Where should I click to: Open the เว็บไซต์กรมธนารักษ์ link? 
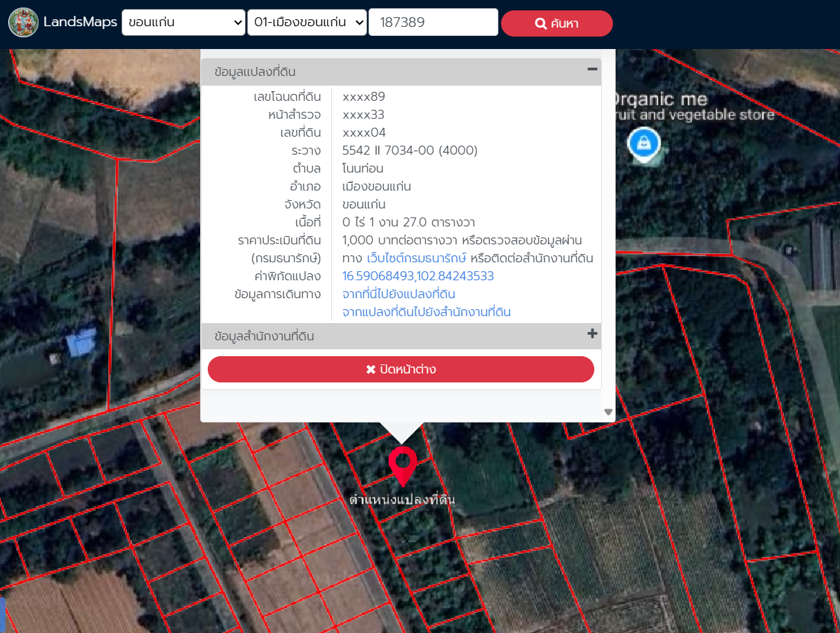[x=416, y=258]
